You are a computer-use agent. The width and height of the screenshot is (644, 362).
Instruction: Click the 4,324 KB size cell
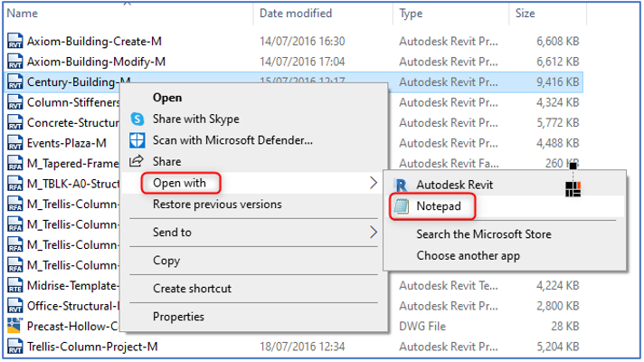[557, 102]
